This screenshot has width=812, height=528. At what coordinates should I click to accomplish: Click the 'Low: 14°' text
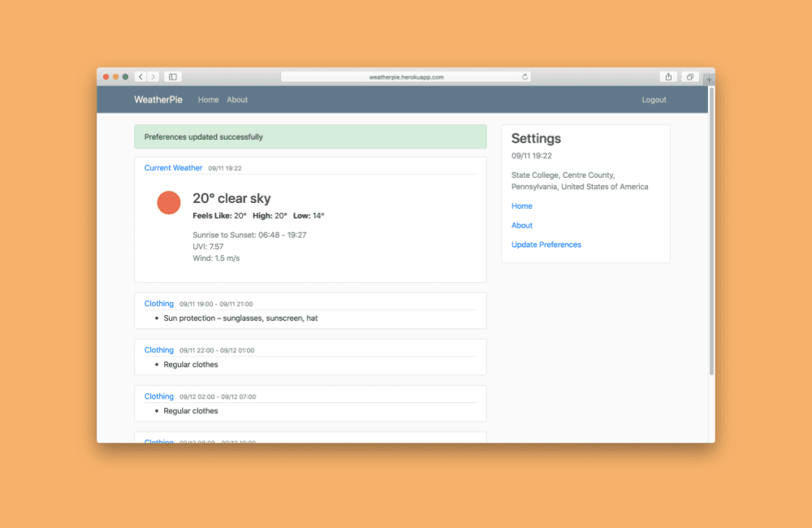click(x=309, y=215)
